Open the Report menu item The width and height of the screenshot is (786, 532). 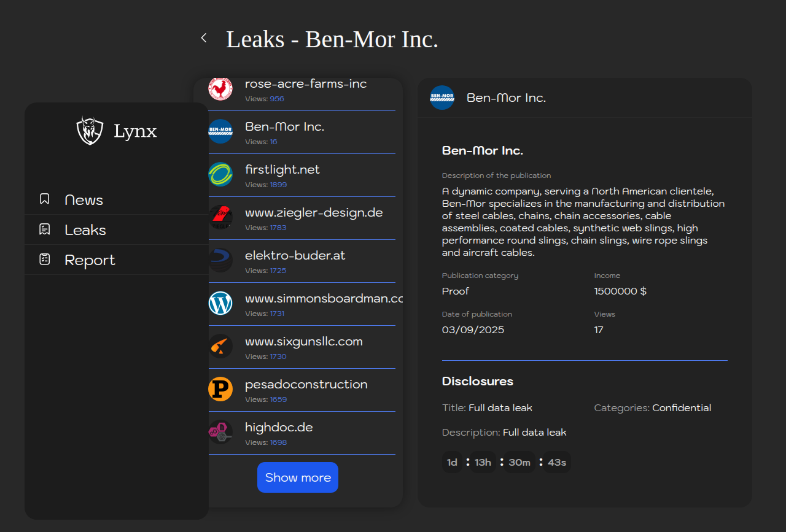(x=117, y=260)
